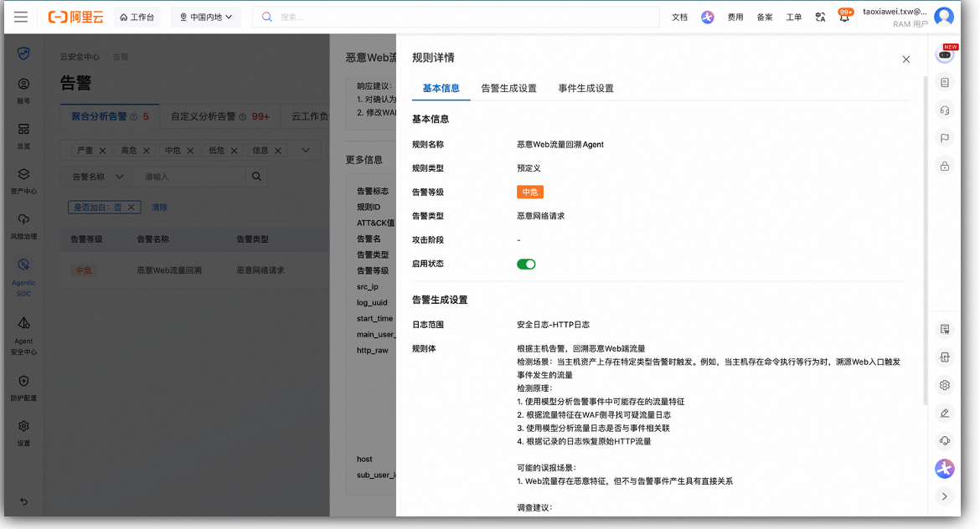Remove the 高危 severity filter tag
The image size is (980, 529).
pyautogui.click(x=147, y=151)
